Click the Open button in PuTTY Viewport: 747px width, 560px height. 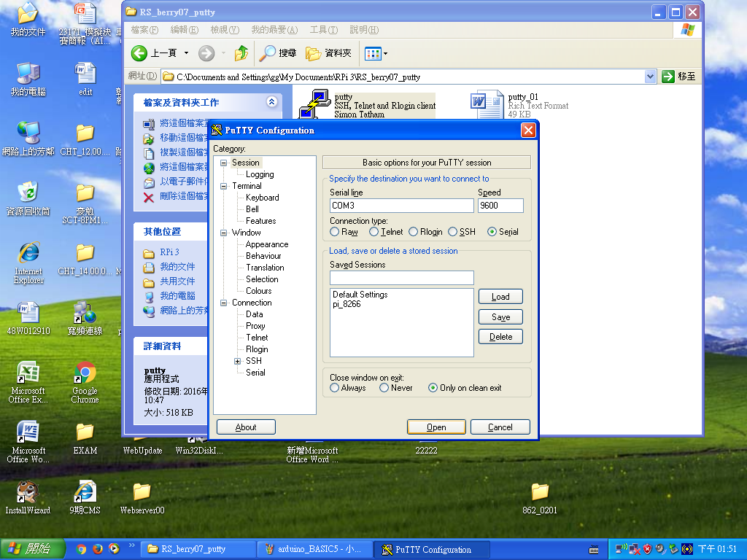point(436,427)
